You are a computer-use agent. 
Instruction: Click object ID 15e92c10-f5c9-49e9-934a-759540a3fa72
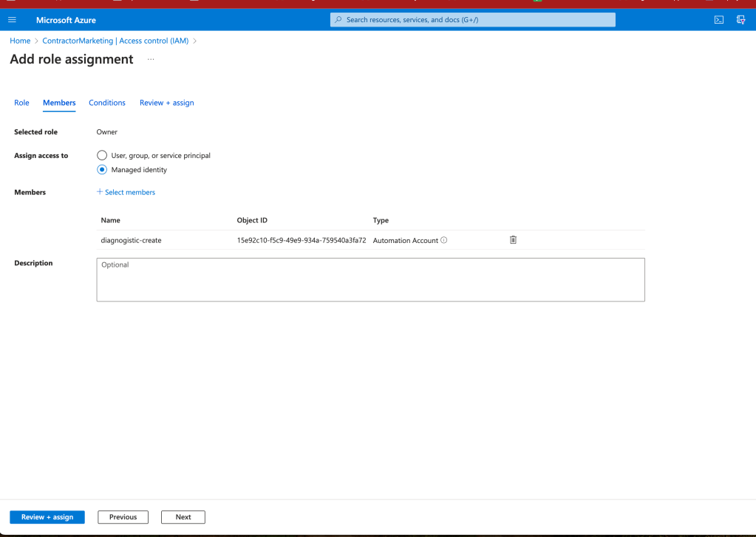[302, 240]
